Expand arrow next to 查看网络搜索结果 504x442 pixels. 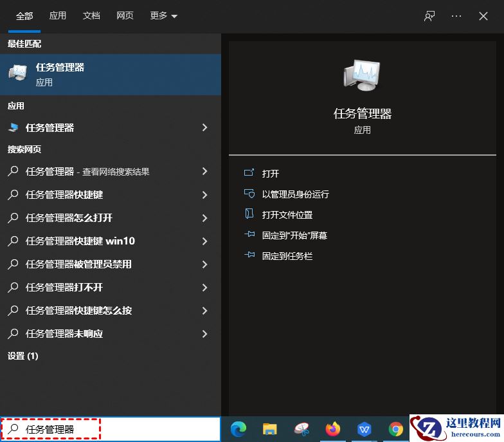[204, 171]
